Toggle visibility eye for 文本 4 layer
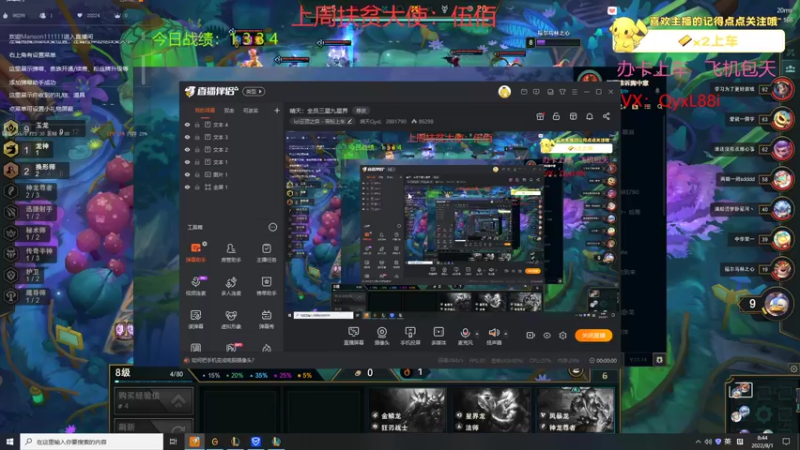The width and height of the screenshot is (800, 450). [x=187, y=124]
